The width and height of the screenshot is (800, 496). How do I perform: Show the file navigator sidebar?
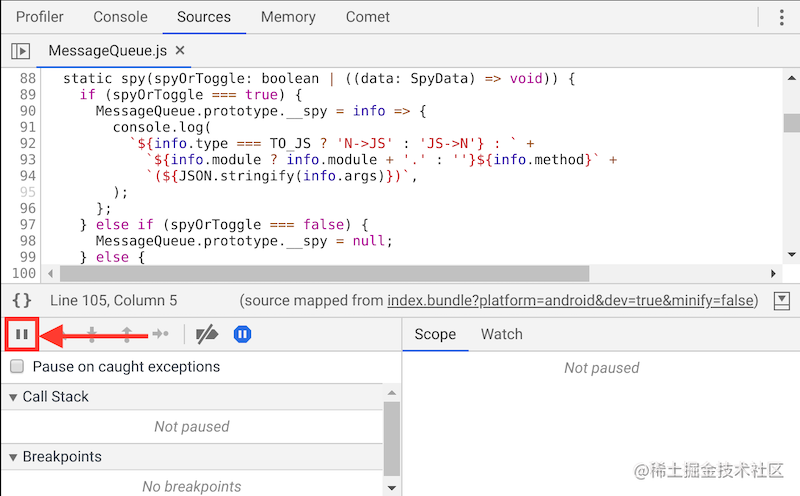tap(21, 51)
